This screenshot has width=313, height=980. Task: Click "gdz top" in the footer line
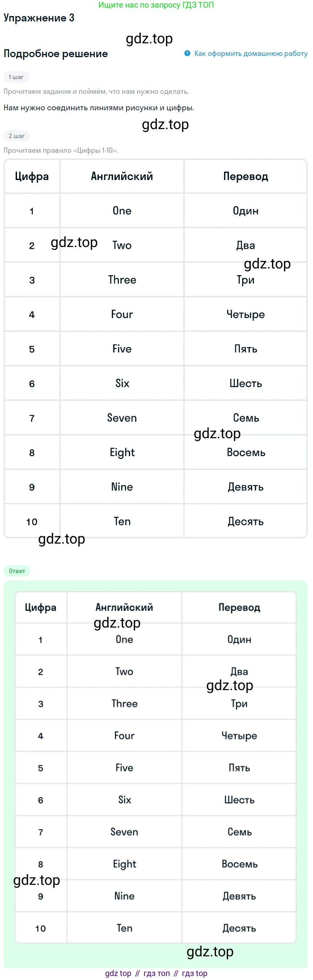tap(118, 973)
